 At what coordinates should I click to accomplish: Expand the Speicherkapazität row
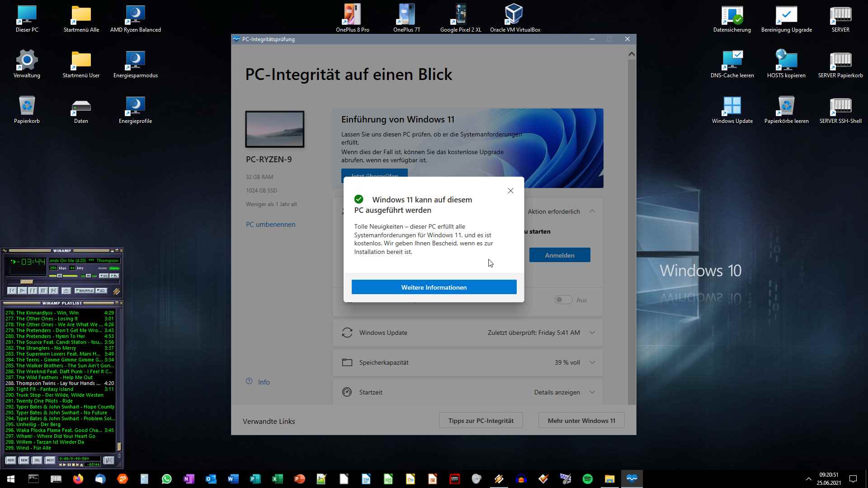[x=592, y=362]
